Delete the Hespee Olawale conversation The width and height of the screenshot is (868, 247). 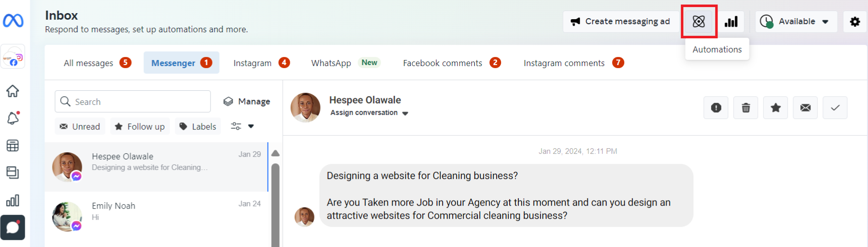tap(746, 108)
